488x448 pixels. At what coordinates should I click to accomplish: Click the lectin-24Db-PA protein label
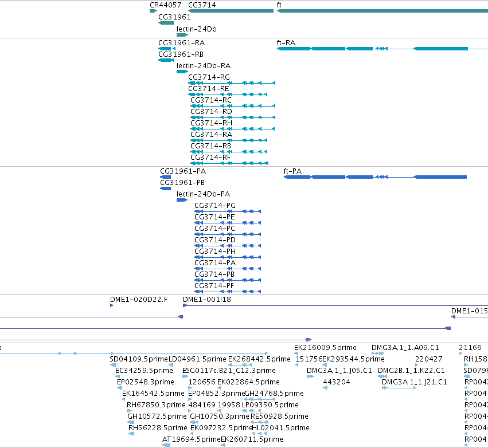tap(203, 194)
